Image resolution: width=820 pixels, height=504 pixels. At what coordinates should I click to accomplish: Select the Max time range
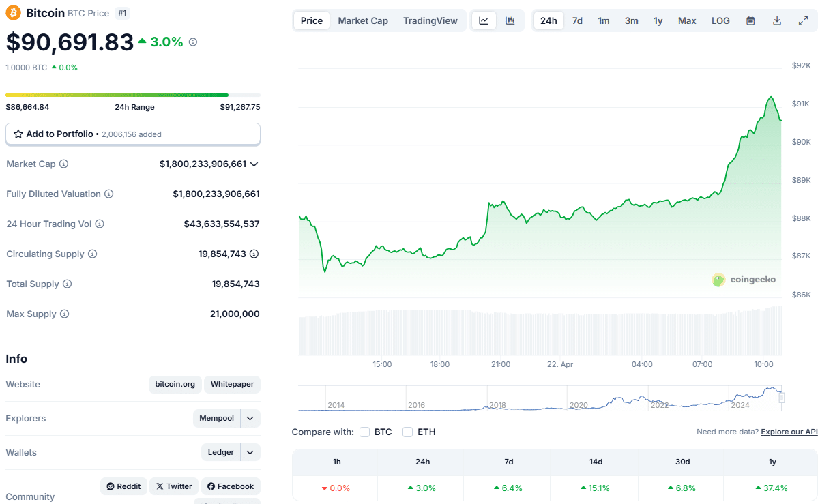click(x=687, y=20)
